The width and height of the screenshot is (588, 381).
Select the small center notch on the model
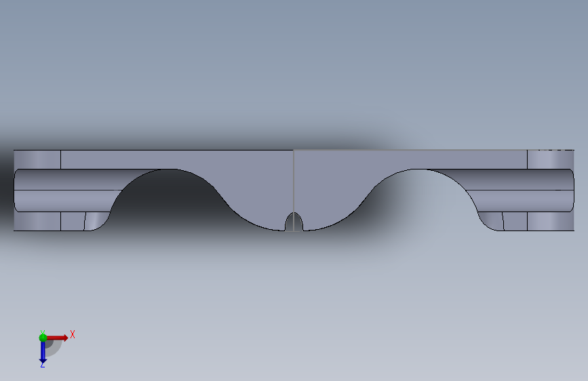point(294,222)
